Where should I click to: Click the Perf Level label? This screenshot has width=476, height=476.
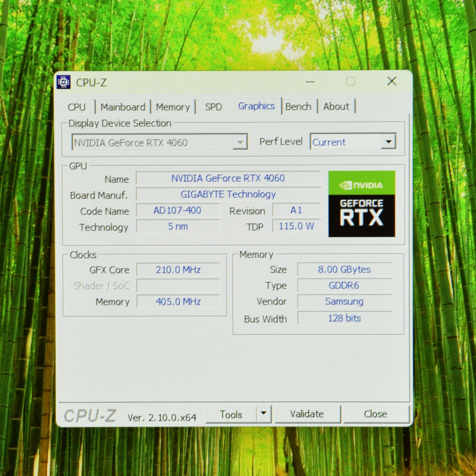click(x=281, y=142)
